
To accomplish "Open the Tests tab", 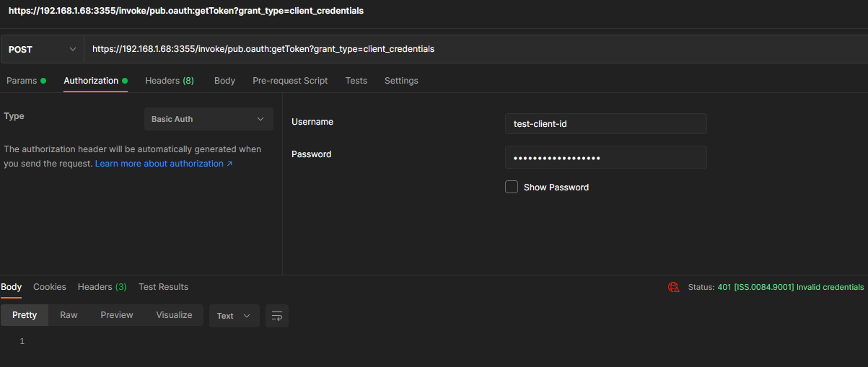I will (356, 81).
